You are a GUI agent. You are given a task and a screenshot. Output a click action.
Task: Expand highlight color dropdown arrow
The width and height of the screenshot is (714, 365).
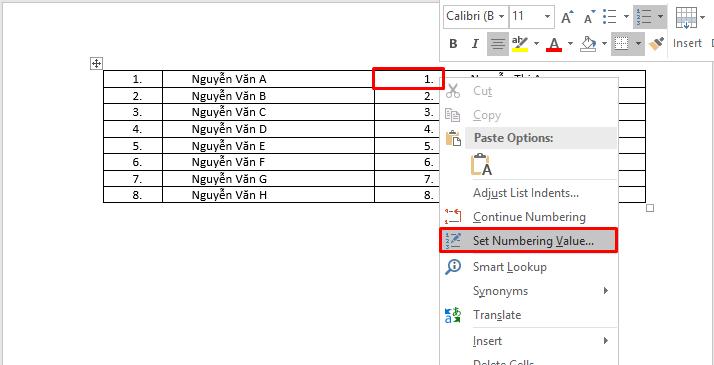[536, 44]
